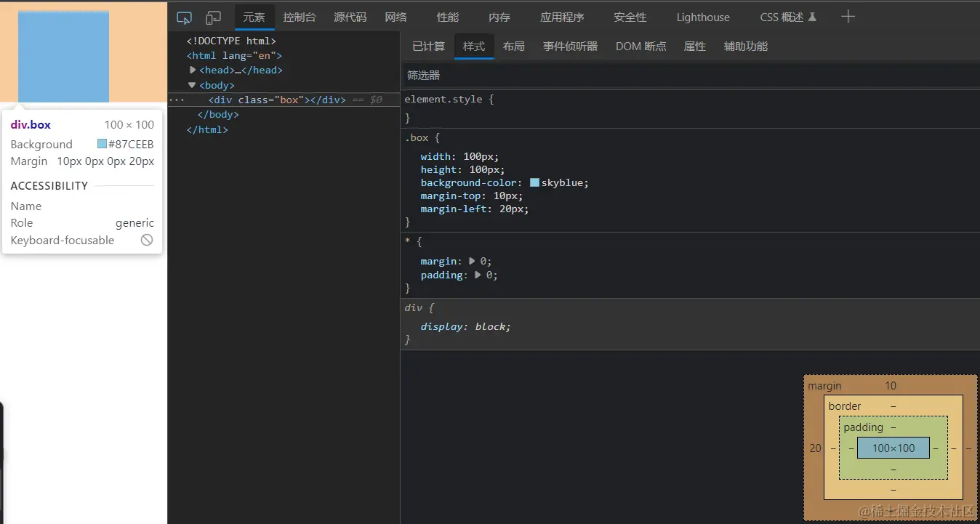This screenshot has width=980, height=524.
Task: Click the element.style rule
Action: point(449,99)
